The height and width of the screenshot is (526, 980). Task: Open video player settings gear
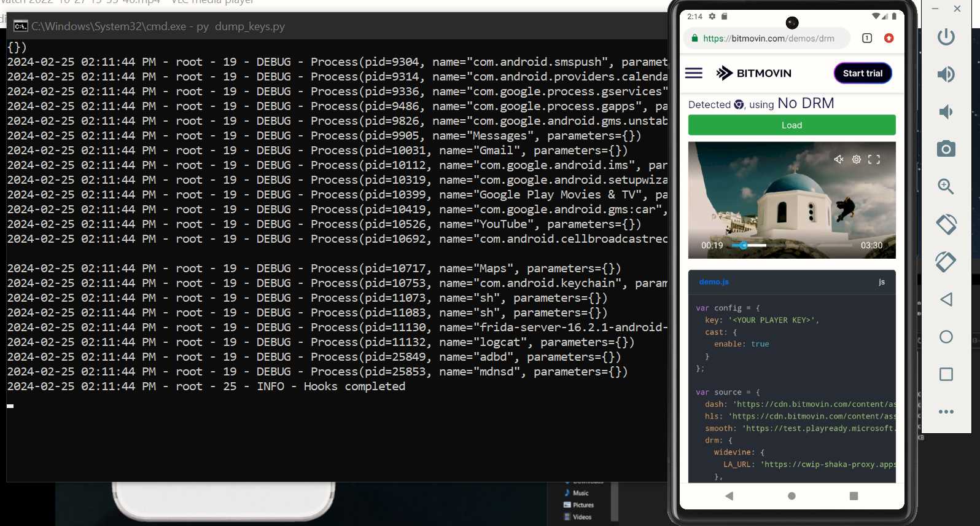tap(857, 159)
